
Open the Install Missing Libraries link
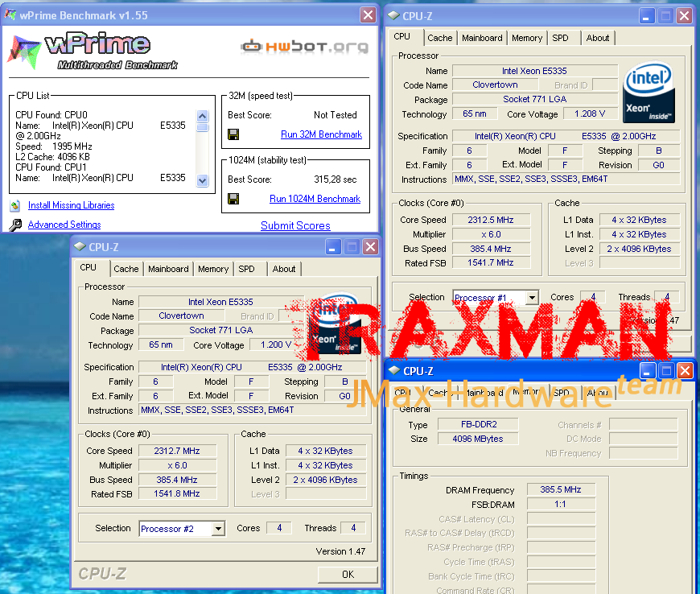(71, 205)
